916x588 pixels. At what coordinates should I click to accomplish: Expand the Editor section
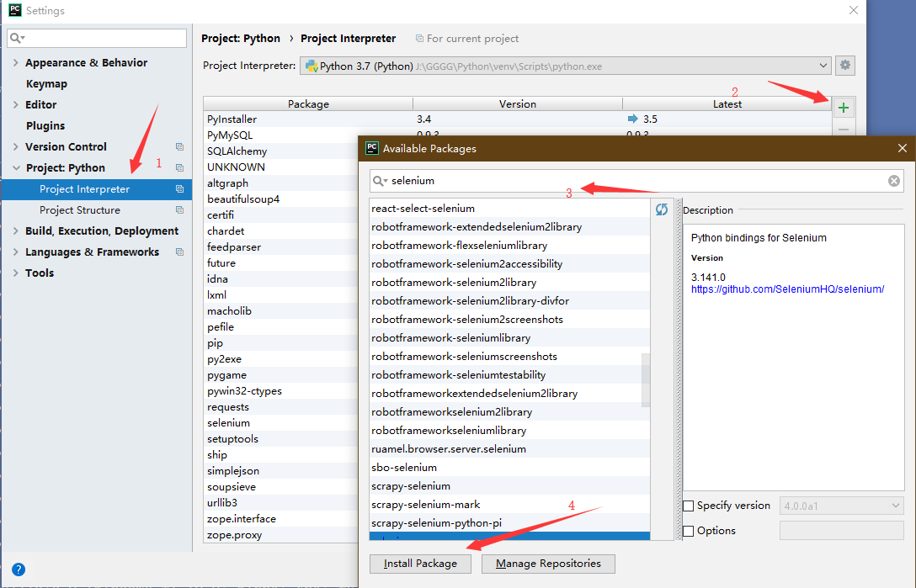(x=16, y=104)
